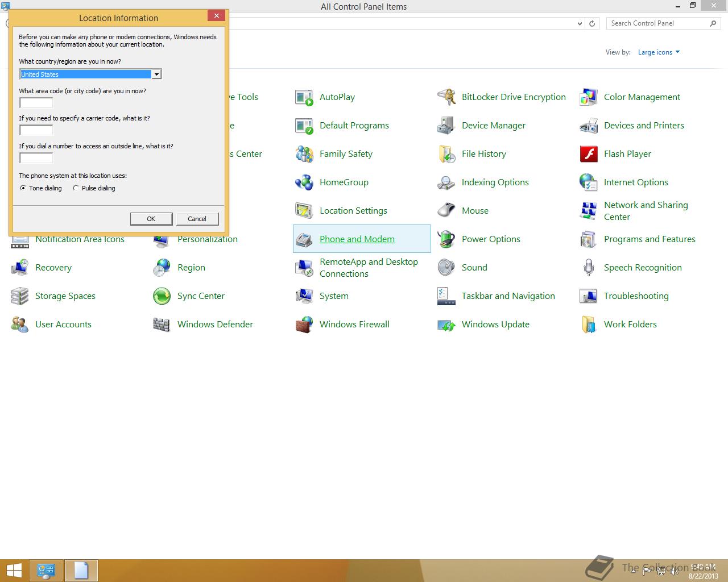Open RemoteApp and Desktop Connections icon
Image resolution: width=728 pixels, height=582 pixels.
(304, 268)
